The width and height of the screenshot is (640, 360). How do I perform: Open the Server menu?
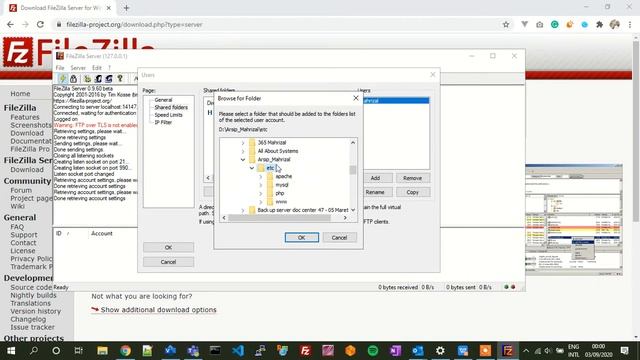78,68
